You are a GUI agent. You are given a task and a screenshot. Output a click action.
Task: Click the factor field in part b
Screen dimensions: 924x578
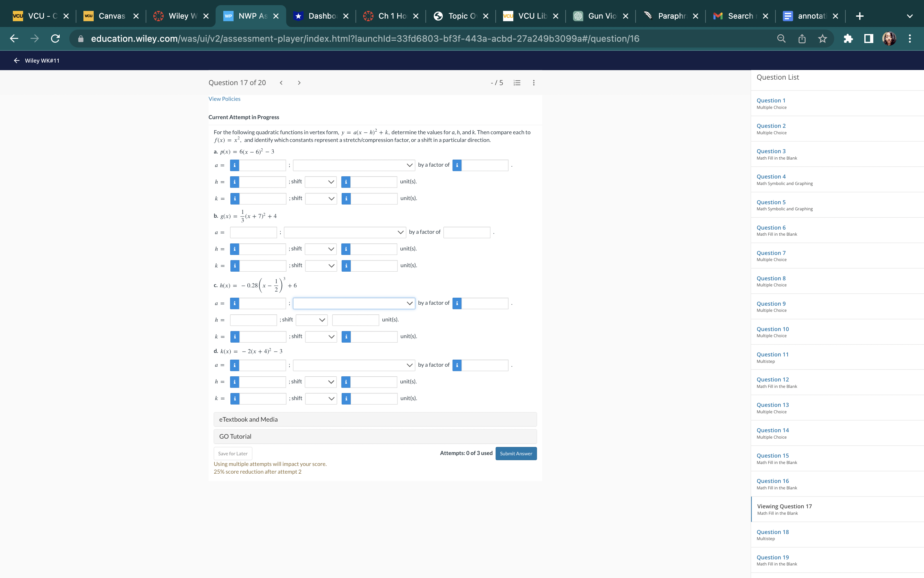[466, 232]
